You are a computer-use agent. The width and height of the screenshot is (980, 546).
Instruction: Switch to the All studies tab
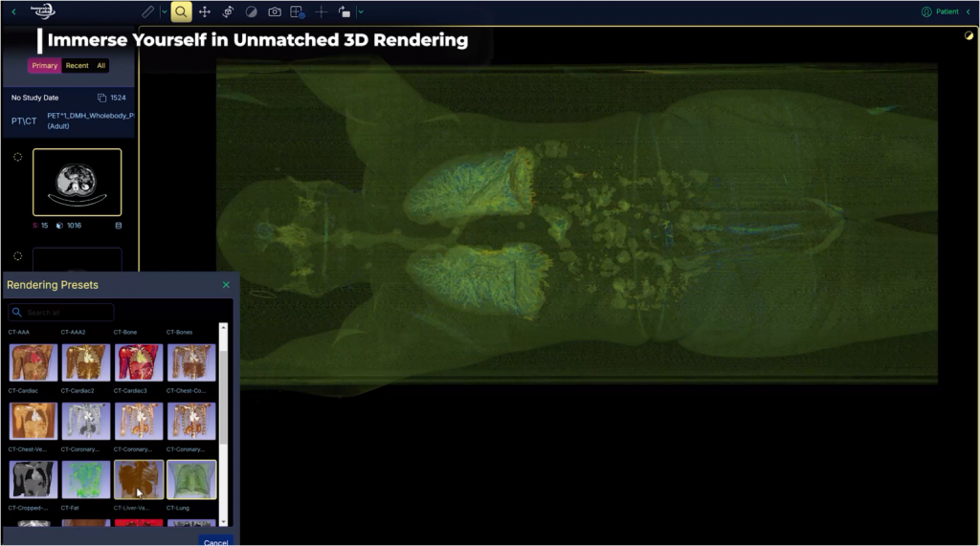coord(100,66)
